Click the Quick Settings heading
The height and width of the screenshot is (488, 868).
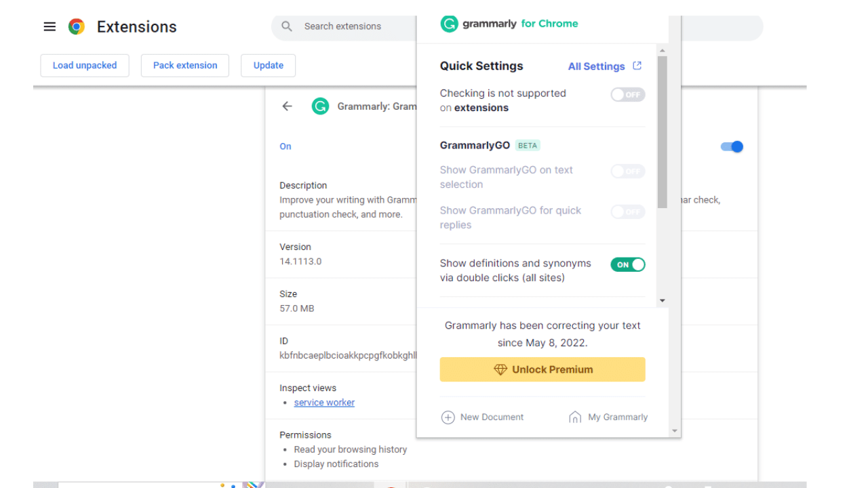coord(481,66)
